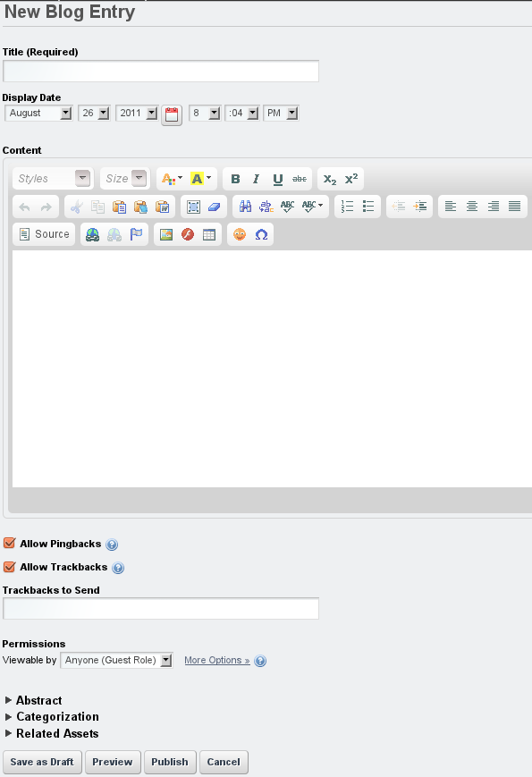Click the Copy icon
532x777 pixels.
(x=97, y=207)
